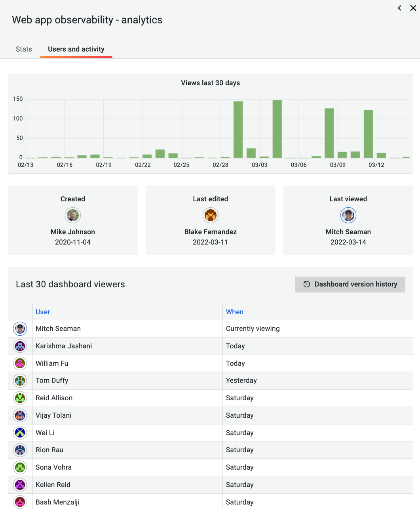Switch to the Stats tab
The height and width of the screenshot is (516, 420).
[24, 49]
